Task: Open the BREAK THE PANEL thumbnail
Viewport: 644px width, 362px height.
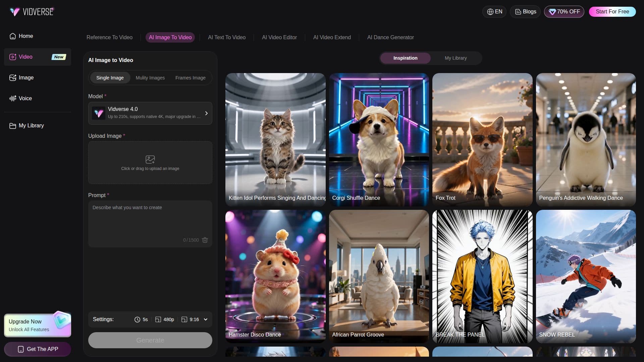Action: [x=482, y=277]
